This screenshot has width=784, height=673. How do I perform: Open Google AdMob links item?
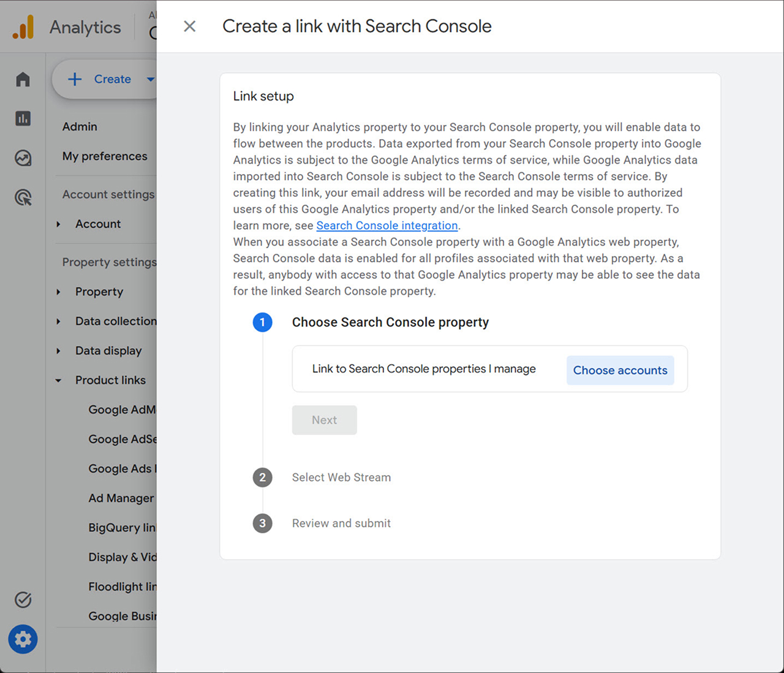pos(123,409)
